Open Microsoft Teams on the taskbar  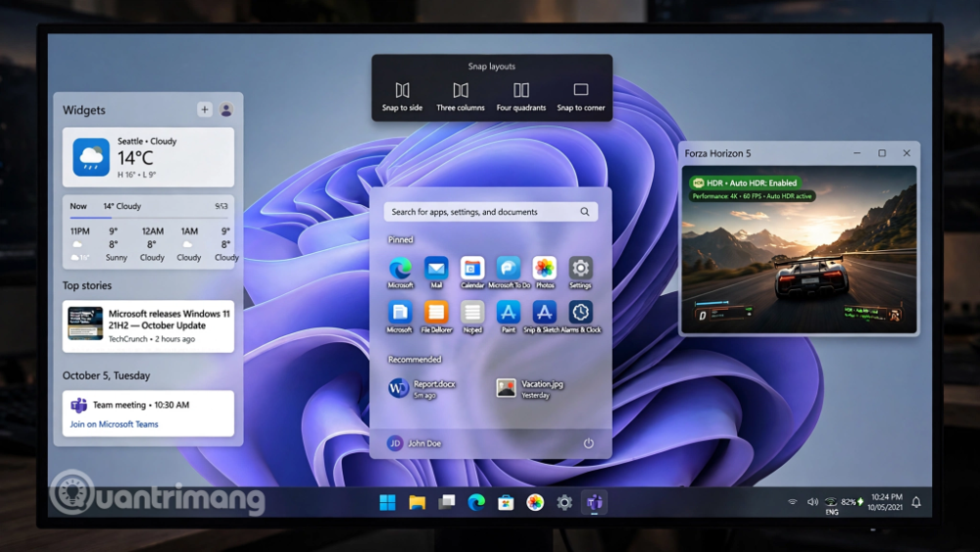pos(595,502)
